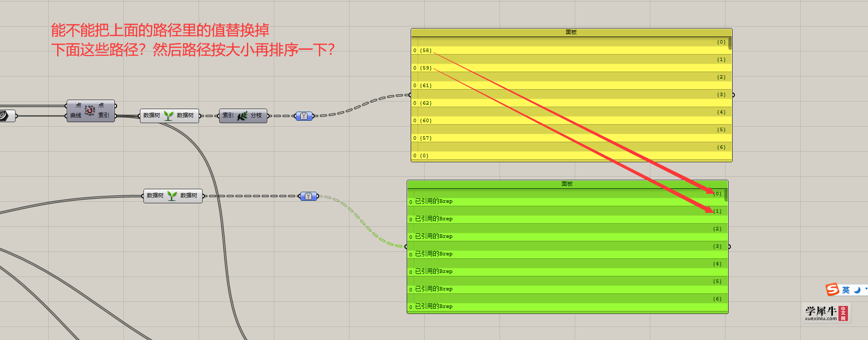Click path label {2} in yellow panel
The width and height of the screenshot is (868, 340).
721,77
